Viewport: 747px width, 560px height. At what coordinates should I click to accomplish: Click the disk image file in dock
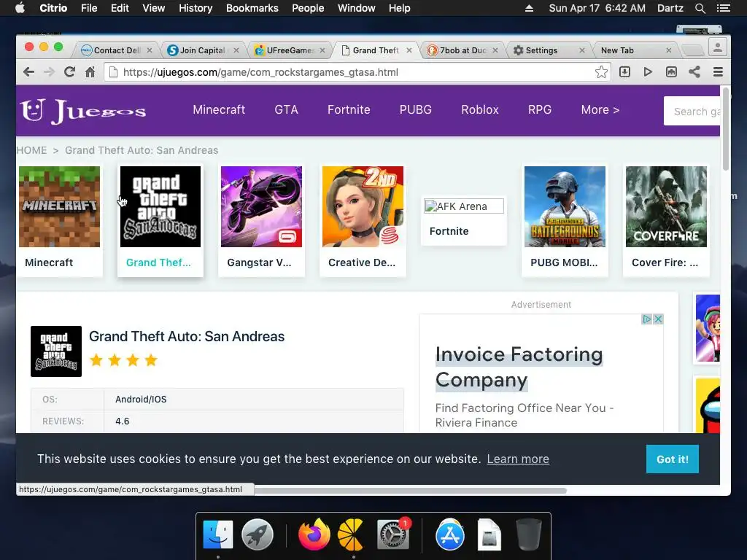[x=489, y=534]
